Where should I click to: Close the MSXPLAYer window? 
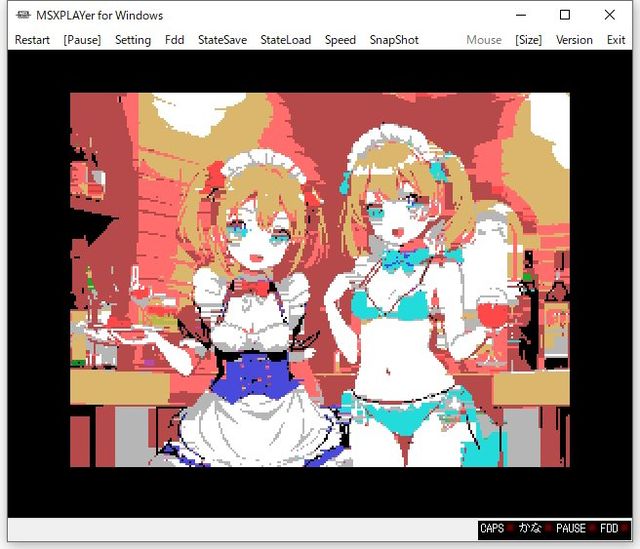pos(610,15)
